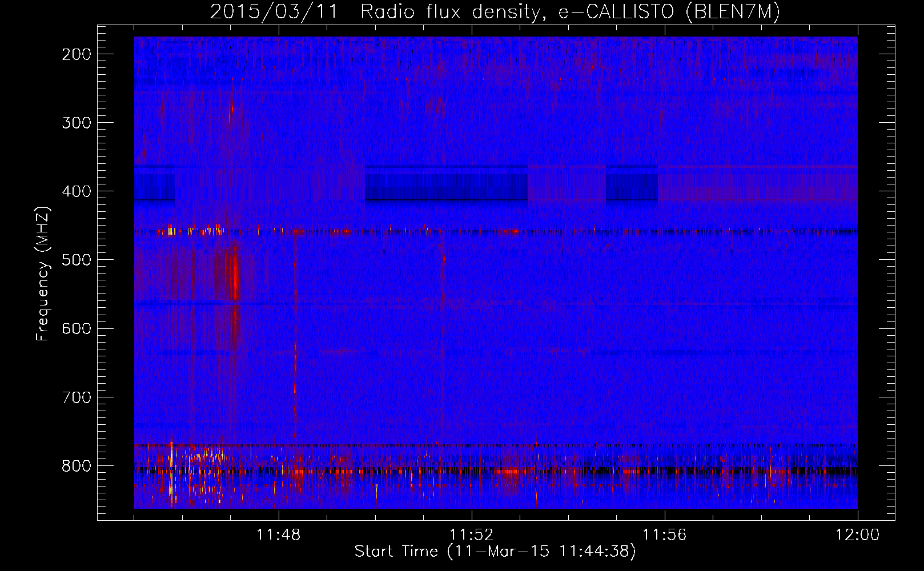The width and height of the screenshot is (924, 571).
Task: Click the 11:52 time tick label
Action: 472,535
